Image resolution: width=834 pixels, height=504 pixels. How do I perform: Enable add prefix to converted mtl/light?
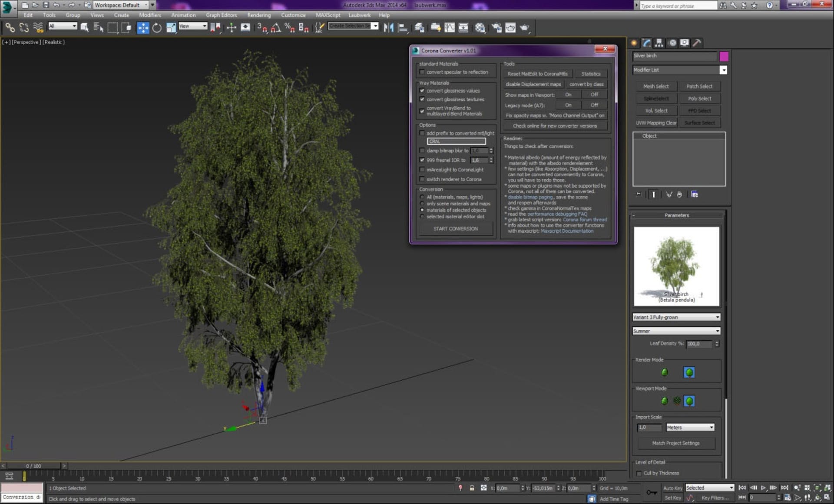422,133
